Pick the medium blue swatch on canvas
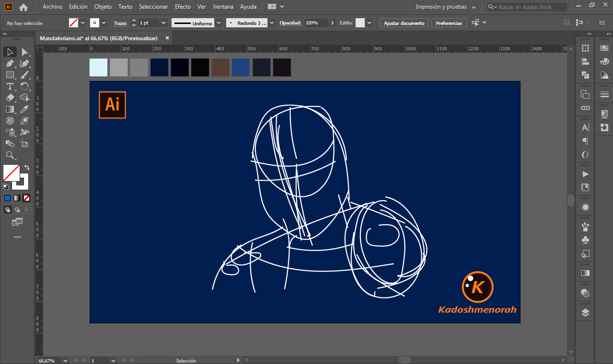This screenshot has height=364, width=613. pos(241,68)
